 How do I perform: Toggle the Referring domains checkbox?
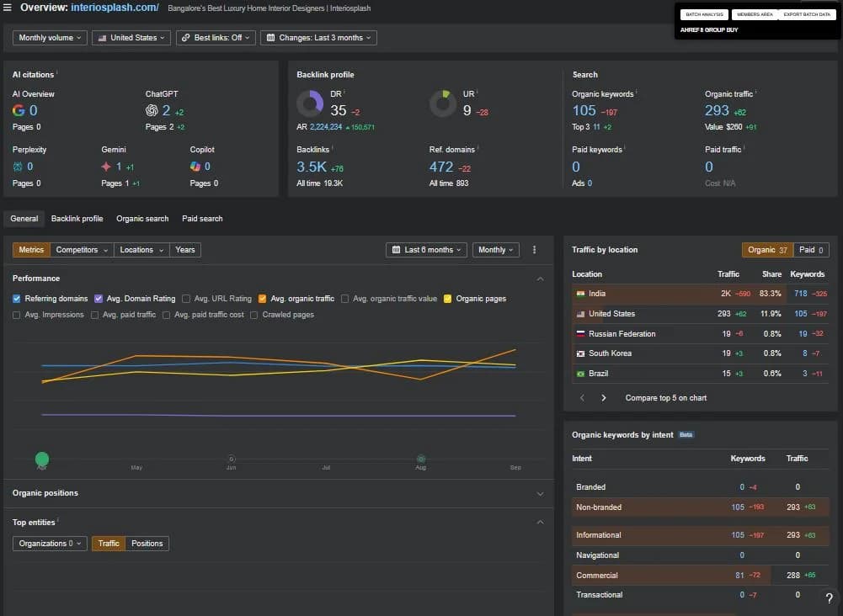click(17, 299)
